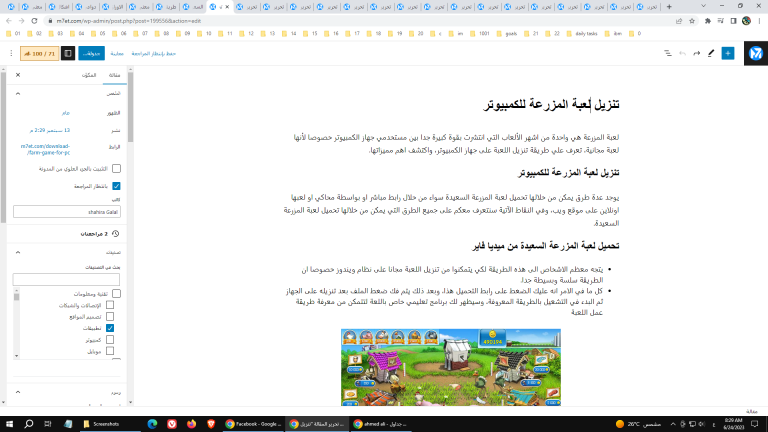Click the blue Update button
The width and height of the screenshot is (768, 432).
pyautogui.click(x=92, y=53)
